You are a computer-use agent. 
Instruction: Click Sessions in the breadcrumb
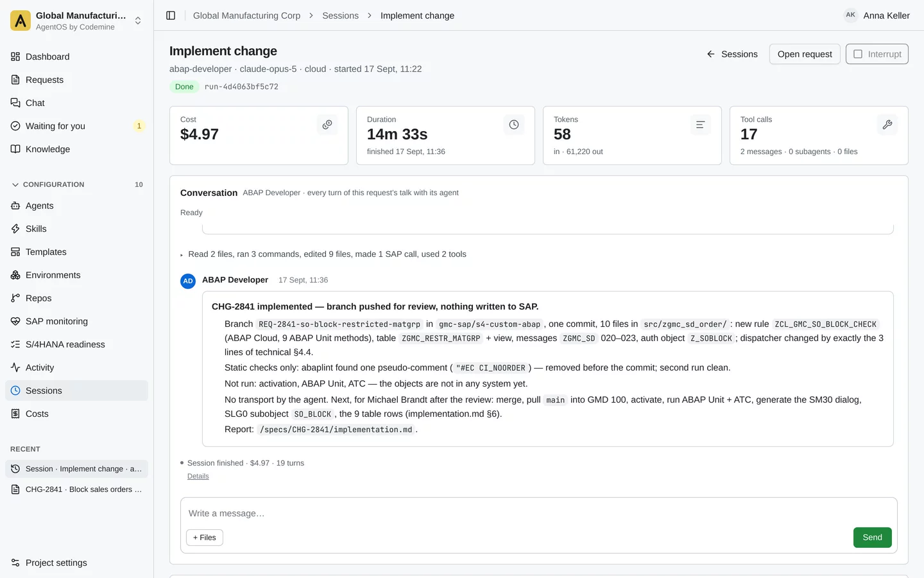340,15
